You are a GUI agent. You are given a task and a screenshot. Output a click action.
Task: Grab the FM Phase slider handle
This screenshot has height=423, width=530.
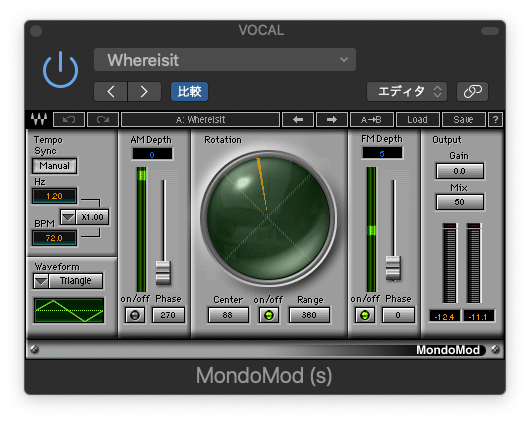pyautogui.click(x=393, y=268)
